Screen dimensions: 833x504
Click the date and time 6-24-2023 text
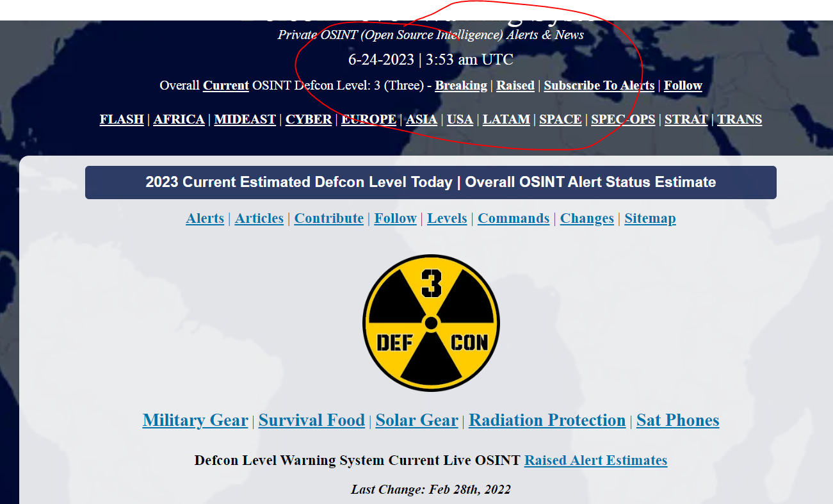[x=431, y=60]
